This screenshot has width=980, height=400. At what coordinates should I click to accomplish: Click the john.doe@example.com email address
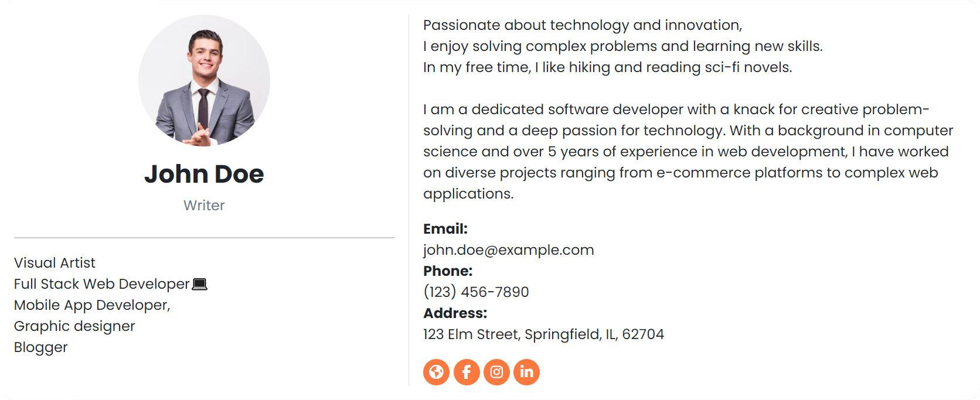(509, 250)
